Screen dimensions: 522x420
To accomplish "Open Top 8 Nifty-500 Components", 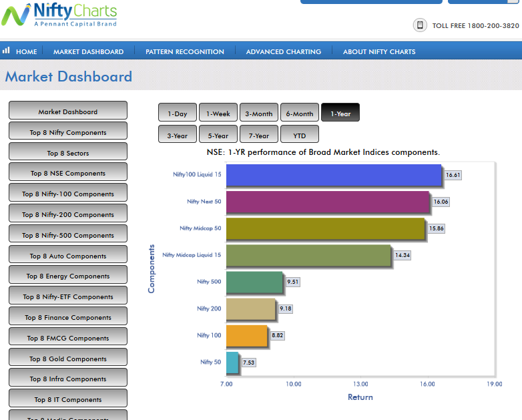I will (68, 234).
